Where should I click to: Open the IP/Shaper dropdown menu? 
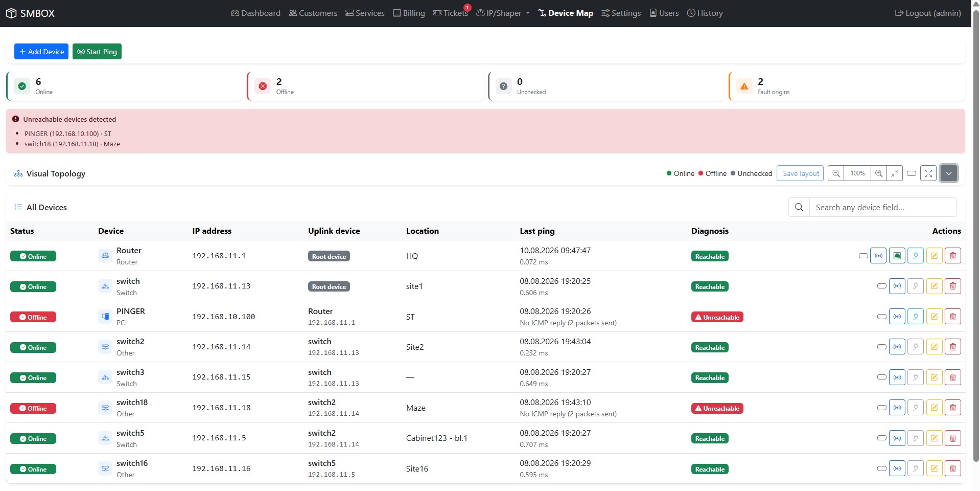tap(503, 13)
